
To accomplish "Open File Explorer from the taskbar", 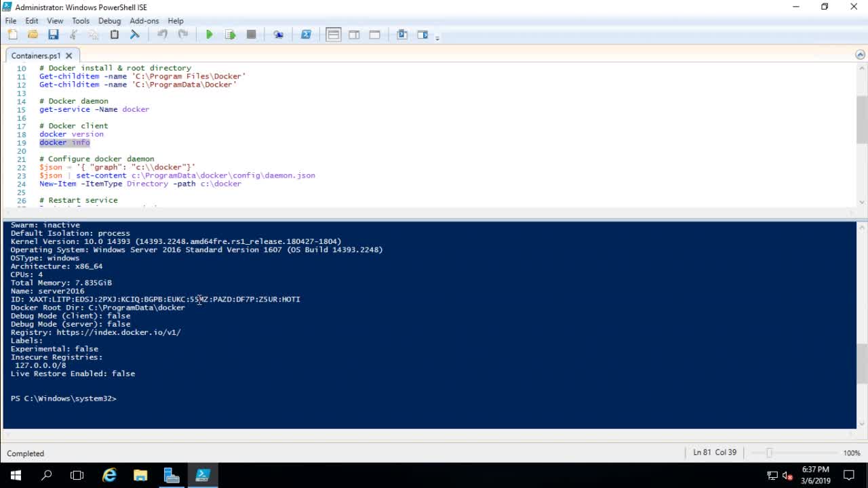I will coord(140,475).
